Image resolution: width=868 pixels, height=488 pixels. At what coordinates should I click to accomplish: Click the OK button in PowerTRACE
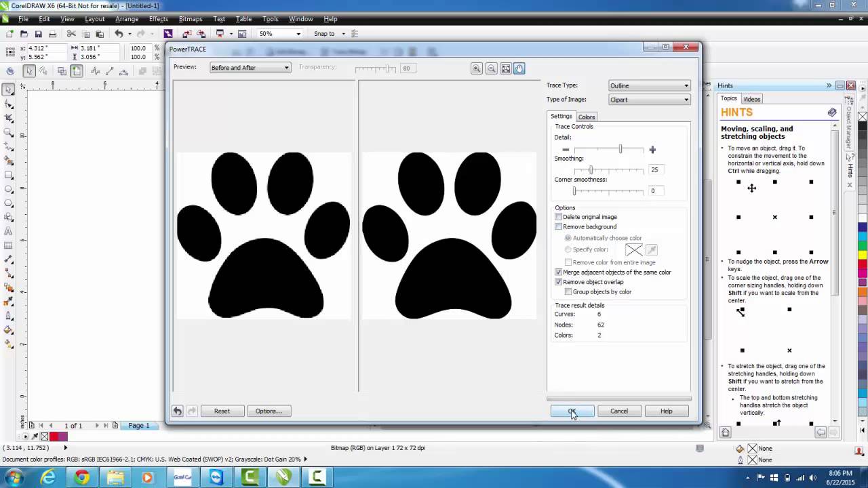coord(572,411)
